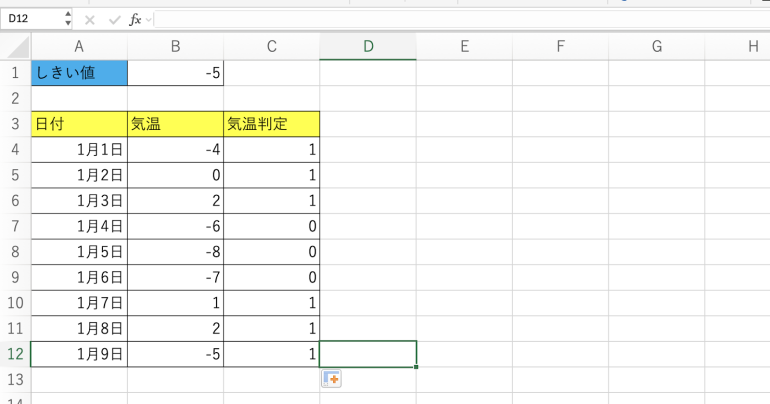Screen dimensions: 770x404
Task: Select the 1月6日 date cell
Action: point(79,277)
